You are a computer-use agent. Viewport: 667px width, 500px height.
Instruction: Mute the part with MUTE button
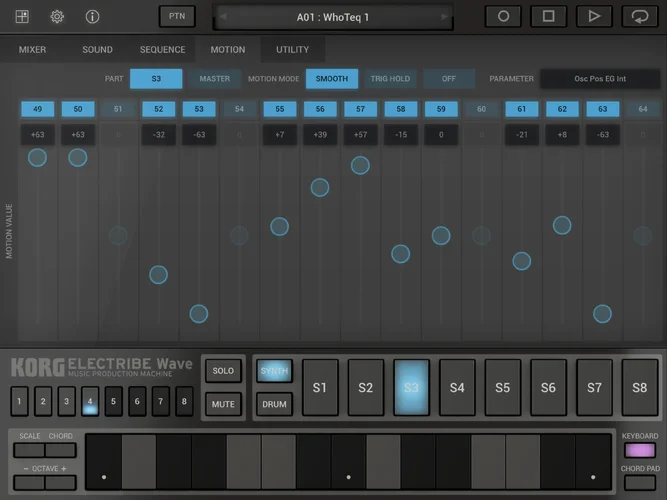click(x=223, y=404)
